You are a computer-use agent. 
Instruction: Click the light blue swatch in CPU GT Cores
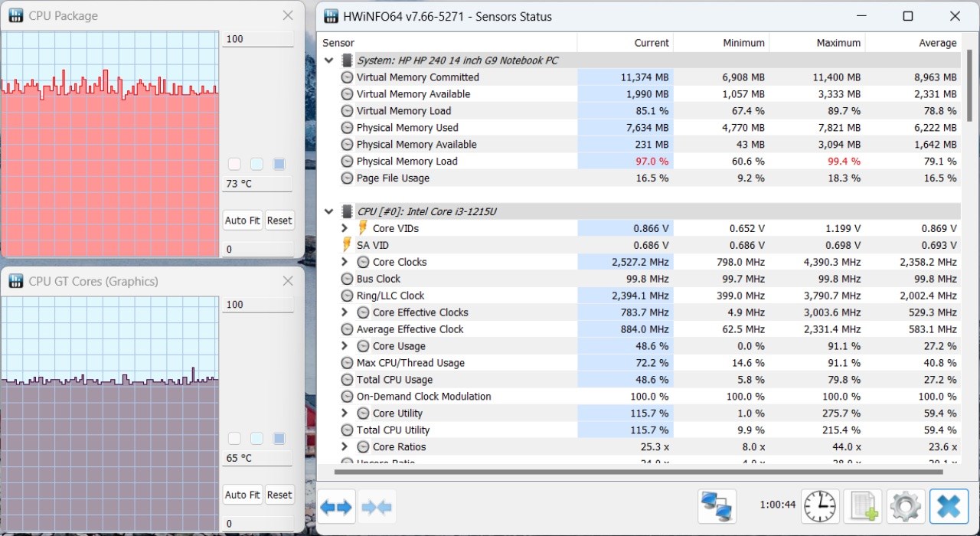click(x=256, y=439)
